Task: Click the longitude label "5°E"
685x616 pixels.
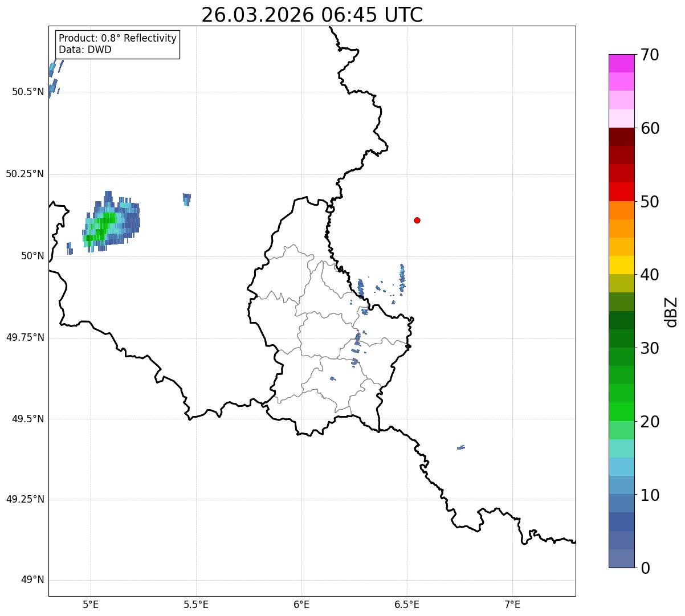Action: (91, 605)
